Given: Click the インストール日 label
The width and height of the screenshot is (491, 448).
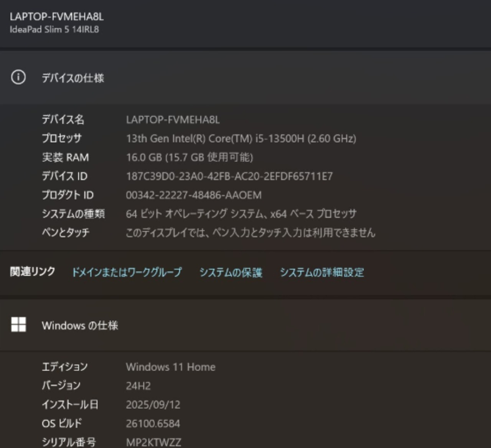Looking at the screenshot, I should [70, 404].
